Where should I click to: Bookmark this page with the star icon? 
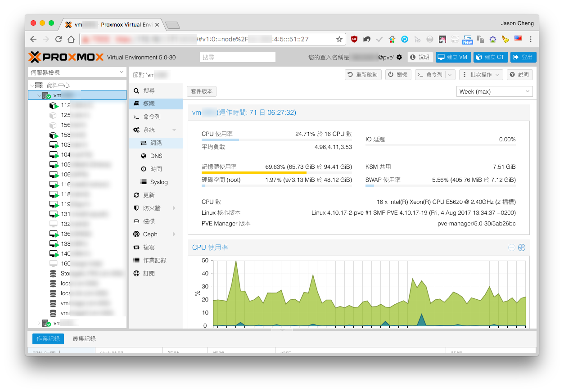[x=339, y=39]
